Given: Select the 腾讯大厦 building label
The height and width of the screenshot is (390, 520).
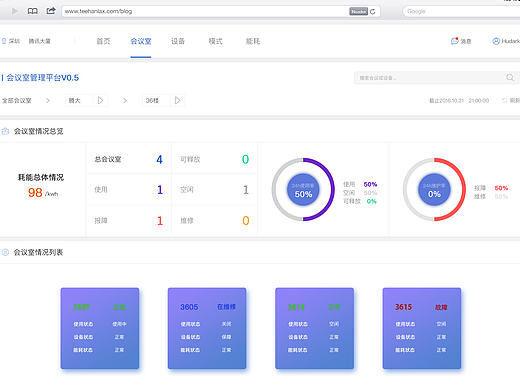Looking at the screenshot, I should [39, 41].
